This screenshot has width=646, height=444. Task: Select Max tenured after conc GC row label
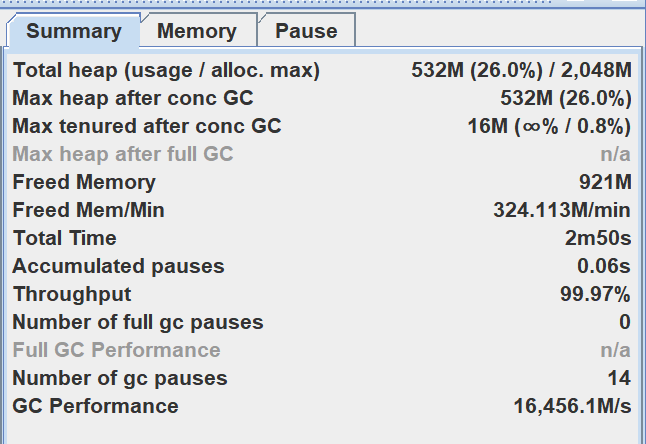point(147,127)
